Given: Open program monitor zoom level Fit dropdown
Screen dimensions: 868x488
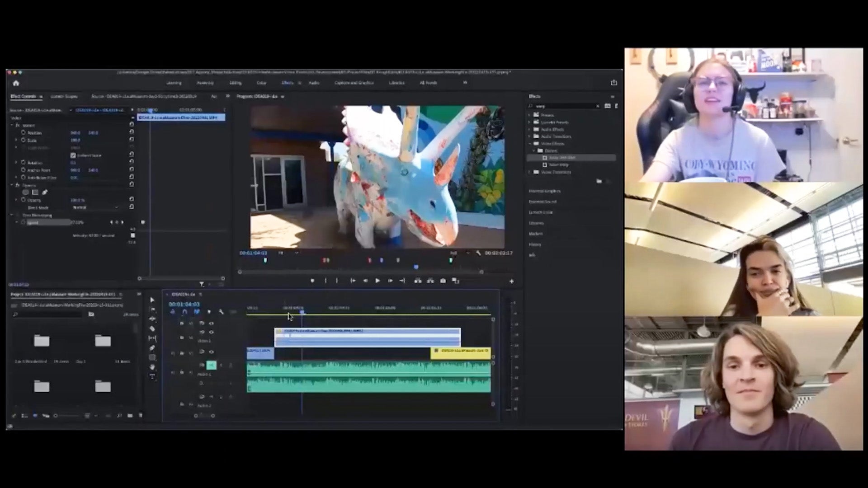Looking at the screenshot, I should coord(288,253).
